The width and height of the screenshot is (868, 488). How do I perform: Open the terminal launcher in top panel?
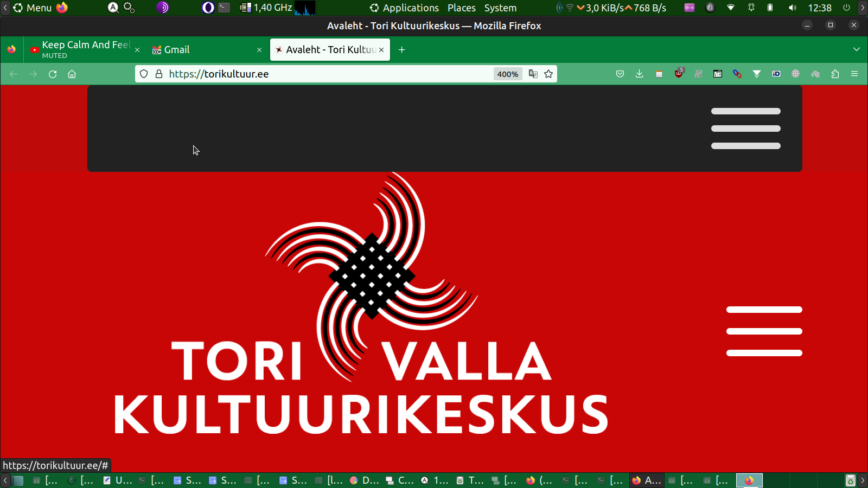tap(225, 8)
